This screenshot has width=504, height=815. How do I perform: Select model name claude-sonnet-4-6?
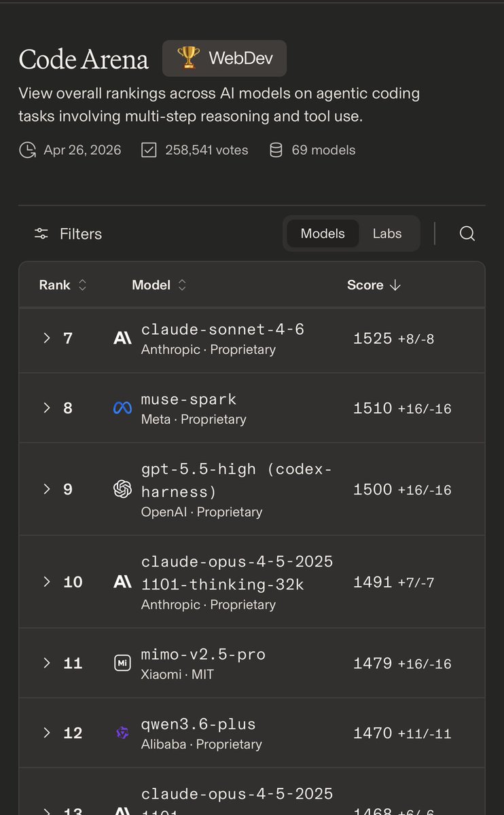coord(223,329)
